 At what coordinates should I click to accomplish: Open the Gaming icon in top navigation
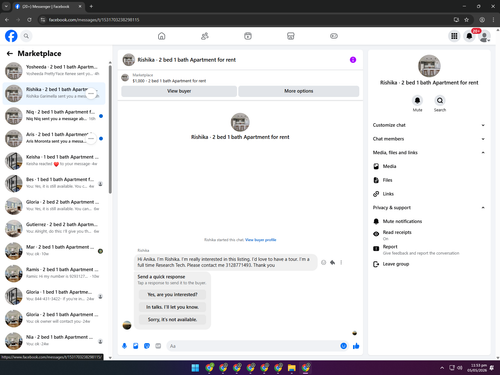334,36
